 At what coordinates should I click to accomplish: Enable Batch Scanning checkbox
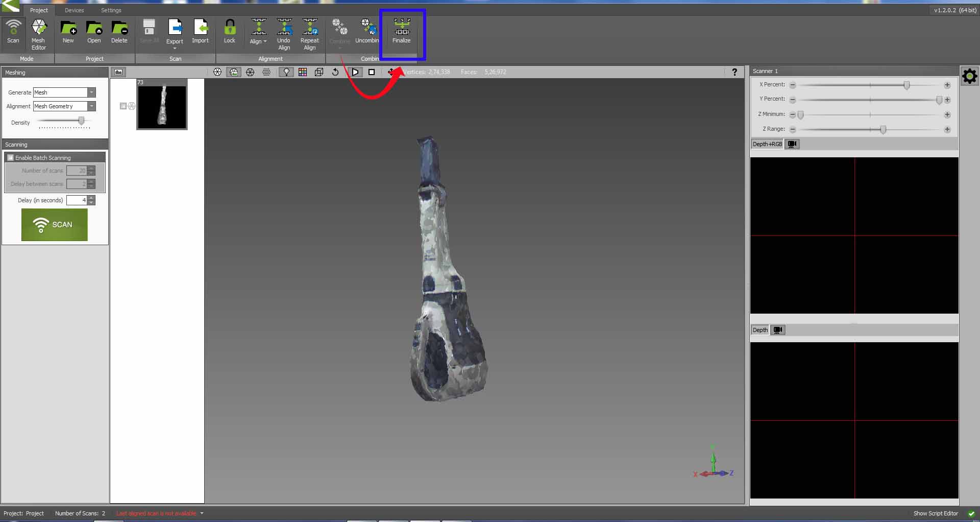[x=11, y=158]
